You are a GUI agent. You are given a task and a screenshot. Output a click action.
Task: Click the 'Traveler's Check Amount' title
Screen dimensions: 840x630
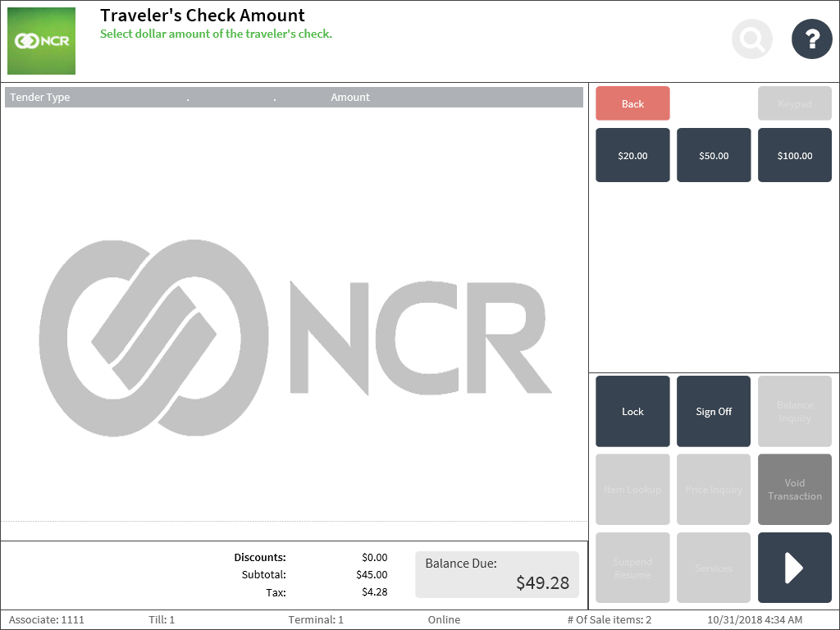(203, 15)
